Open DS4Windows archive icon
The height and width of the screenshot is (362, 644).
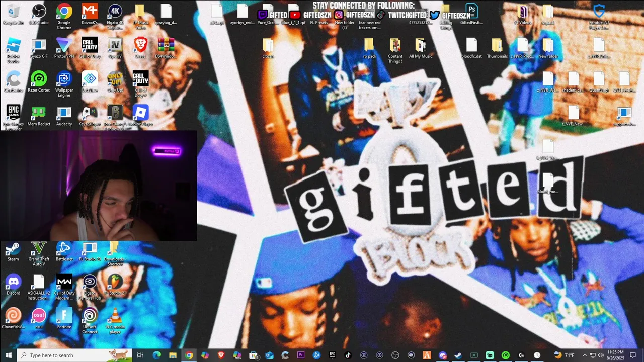click(166, 48)
